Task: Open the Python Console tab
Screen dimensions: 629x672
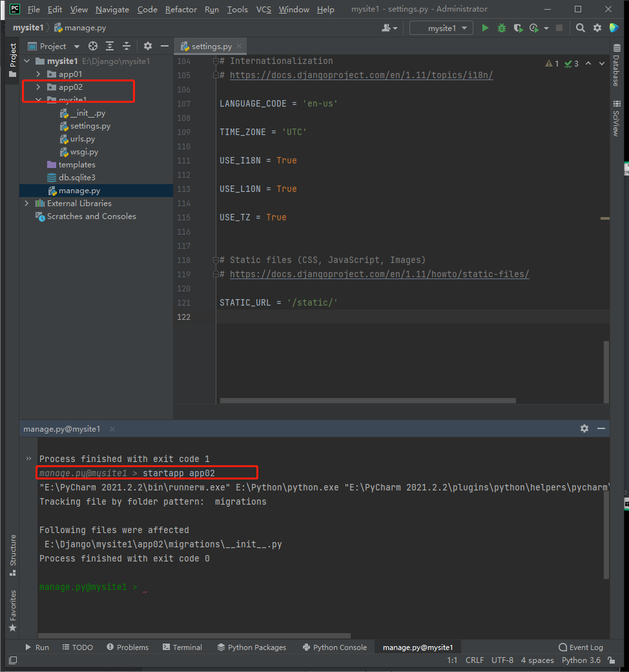Action: coord(335,647)
